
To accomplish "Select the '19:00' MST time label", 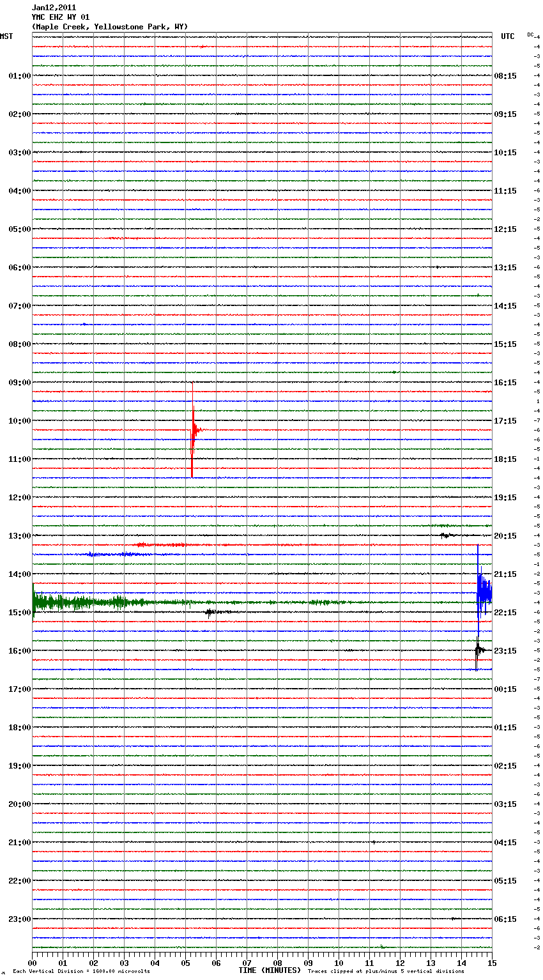I will [x=20, y=766].
